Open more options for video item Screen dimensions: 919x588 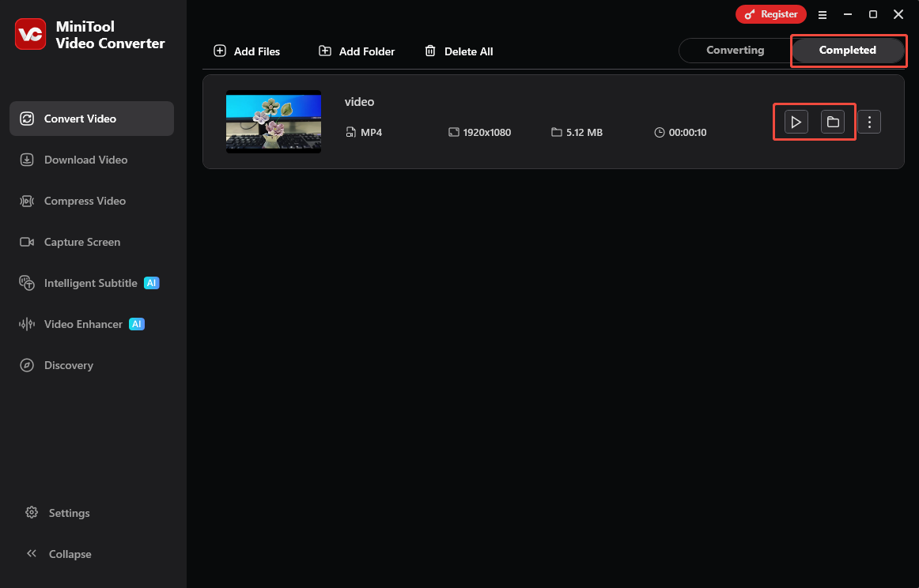tap(869, 122)
